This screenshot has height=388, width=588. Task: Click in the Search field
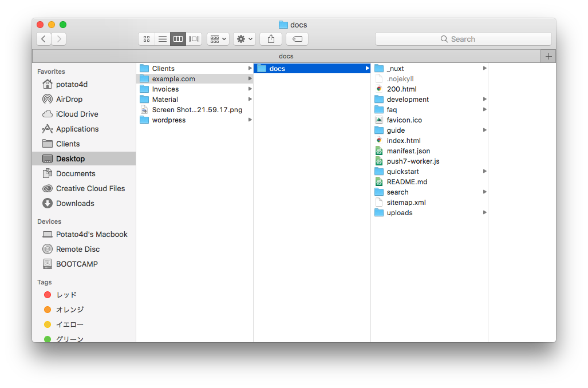coord(463,39)
